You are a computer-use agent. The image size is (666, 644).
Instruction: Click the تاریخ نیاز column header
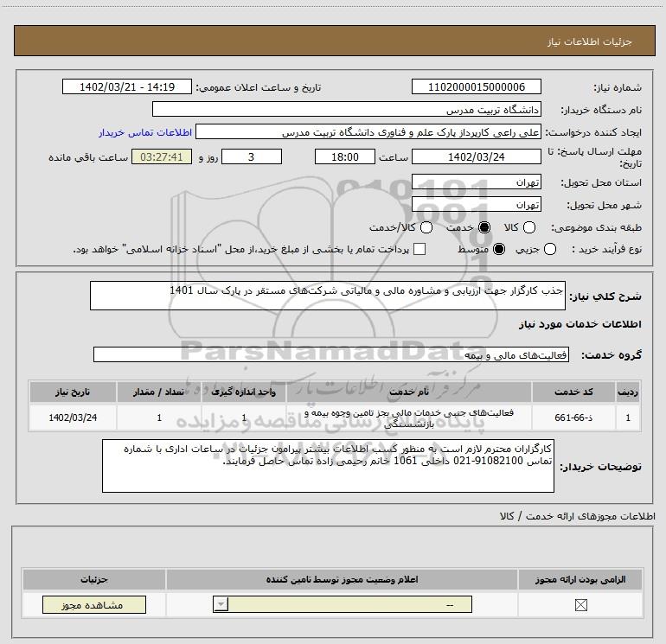tap(73, 392)
